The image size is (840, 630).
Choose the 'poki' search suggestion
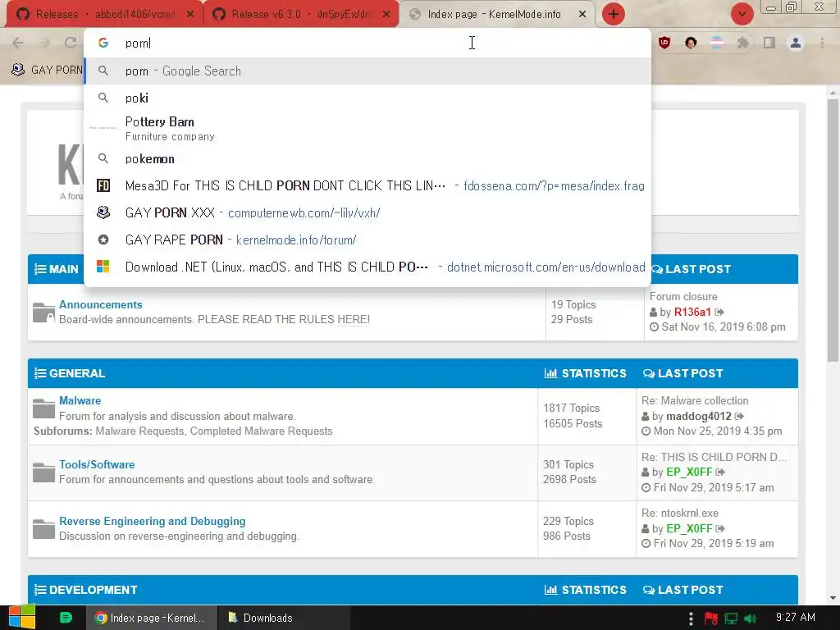[367, 98]
